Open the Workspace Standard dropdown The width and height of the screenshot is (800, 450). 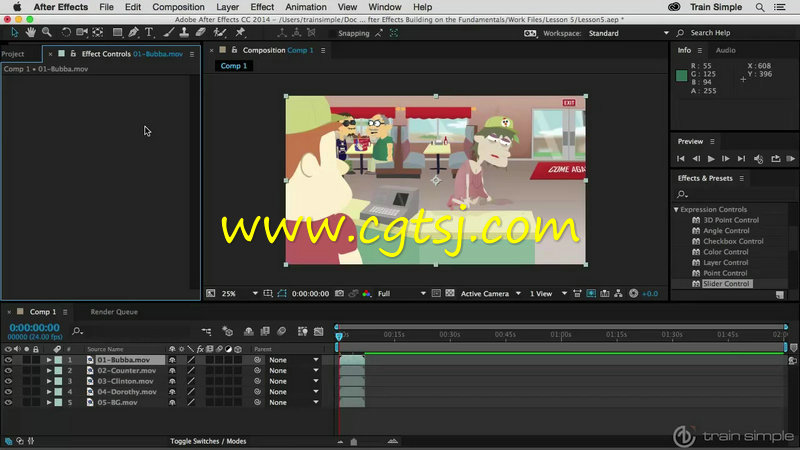click(x=628, y=33)
